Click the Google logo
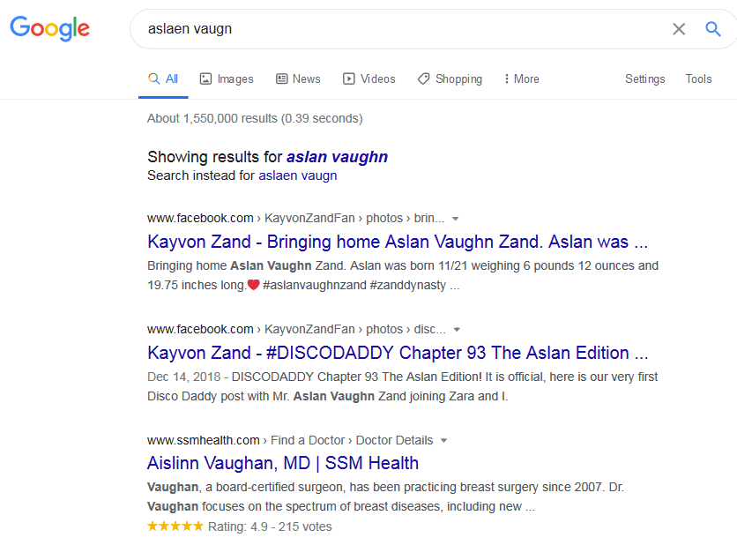737x560 pixels. [49, 29]
